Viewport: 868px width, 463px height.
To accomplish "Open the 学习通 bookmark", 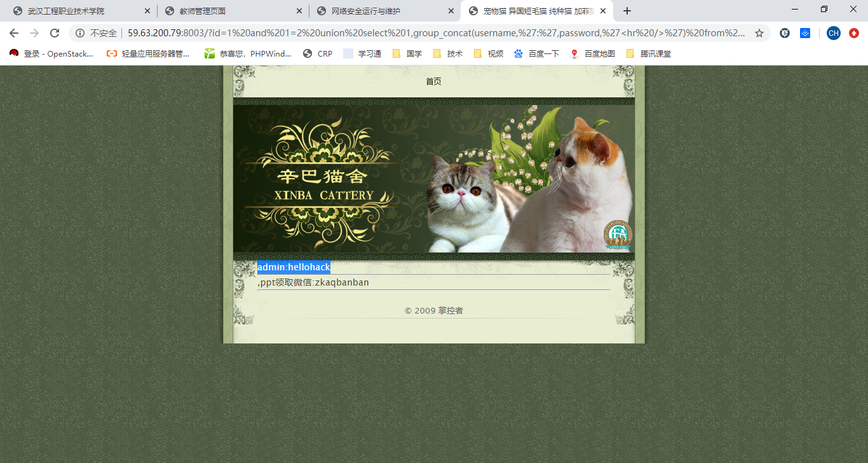I will [x=362, y=54].
